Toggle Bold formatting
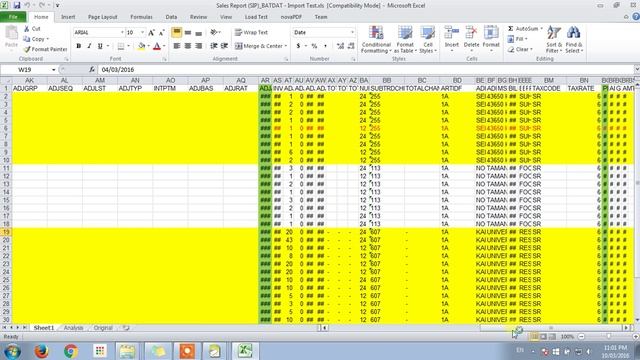This screenshot has height=360, width=640. [78, 46]
